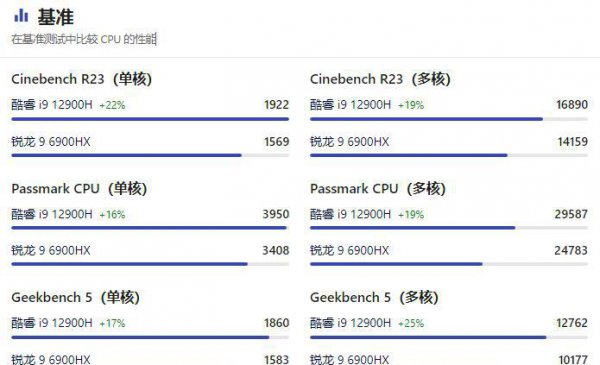Screen dimensions: 600x365
Task: Open the Cinebench R23 (单核) heading
Action: click(x=82, y=79)
